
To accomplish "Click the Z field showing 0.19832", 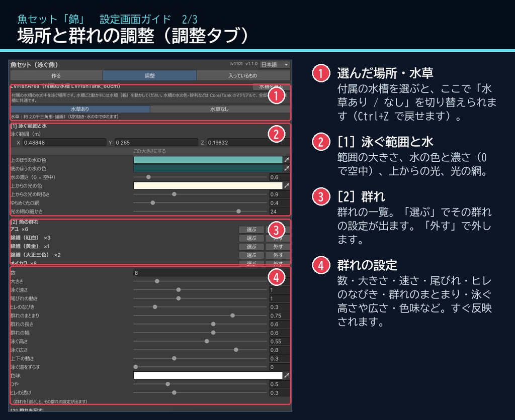I will [x=248, y=142].
